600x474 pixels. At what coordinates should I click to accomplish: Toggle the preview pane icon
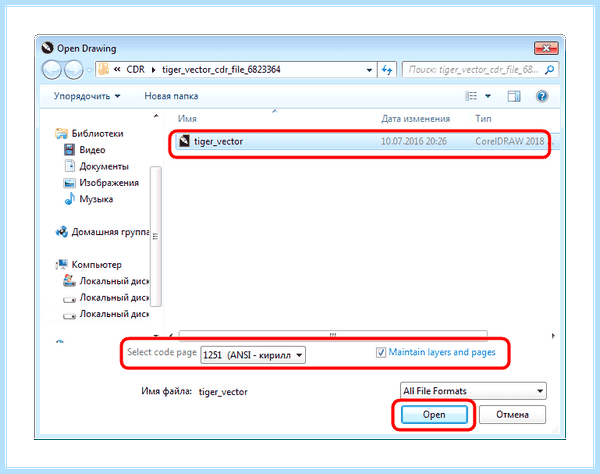tap(514, 96)
